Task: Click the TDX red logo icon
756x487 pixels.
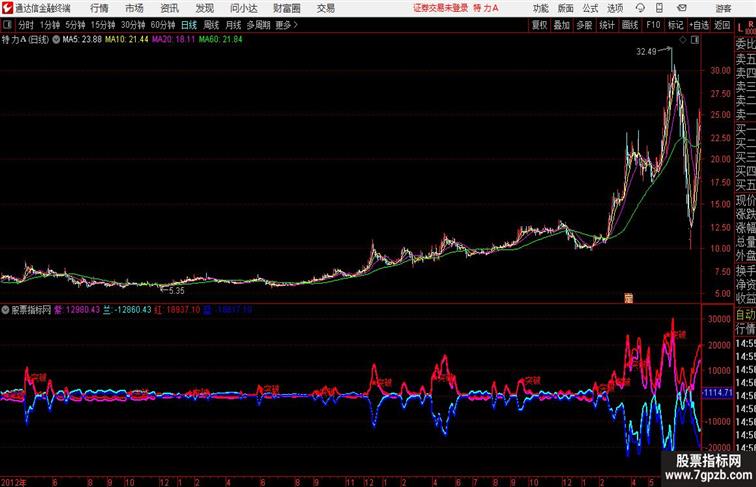Action: click(7, 8)
